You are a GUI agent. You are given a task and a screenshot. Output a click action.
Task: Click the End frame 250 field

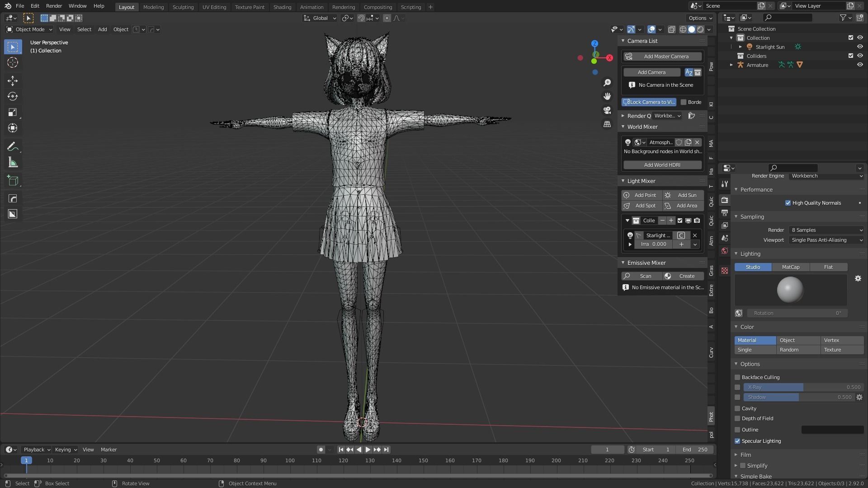click(x=695, y=450)
